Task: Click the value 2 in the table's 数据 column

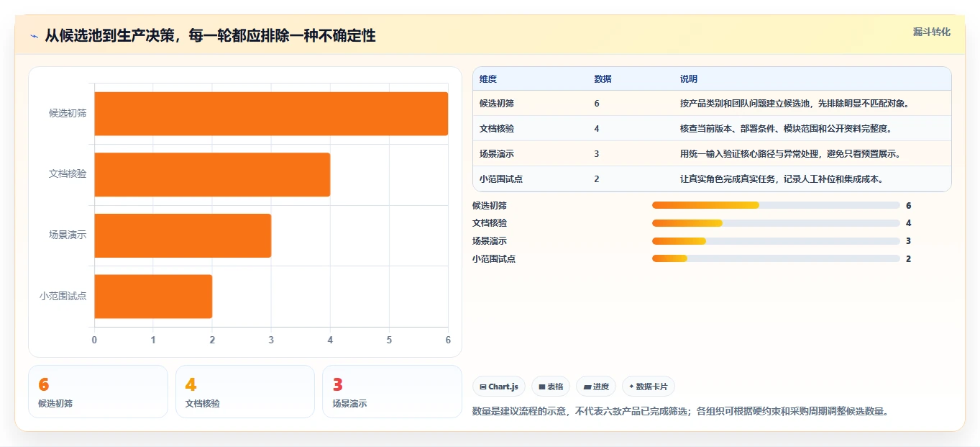Action: pos(597,179)
